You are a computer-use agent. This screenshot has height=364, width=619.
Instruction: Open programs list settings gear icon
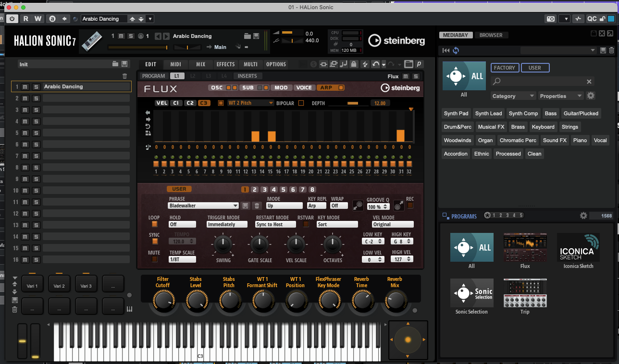click(583, 216)
